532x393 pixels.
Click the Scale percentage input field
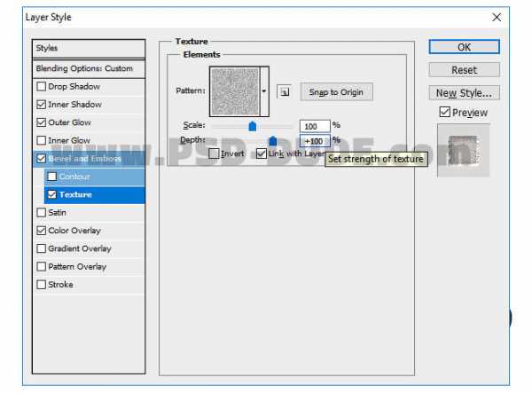click(314, 126)
